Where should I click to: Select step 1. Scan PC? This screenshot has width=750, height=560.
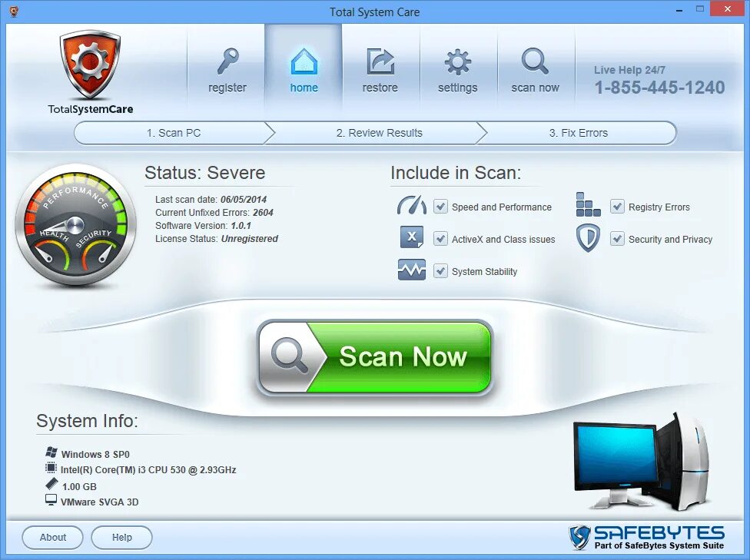pyautogui.click(x=174, y=133)
